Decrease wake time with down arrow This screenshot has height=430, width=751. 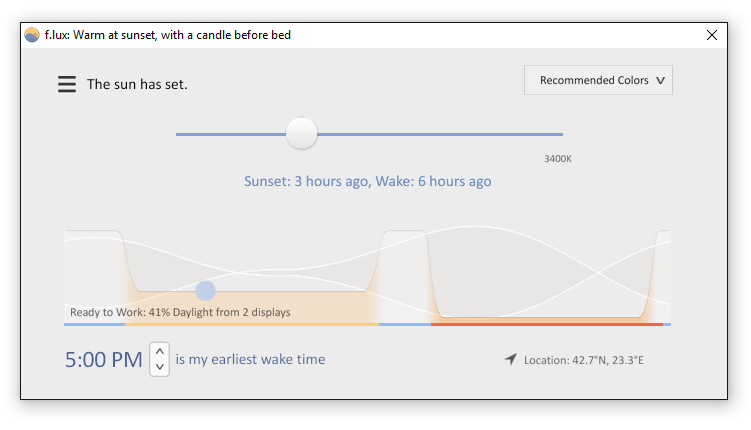click(159, 367)
